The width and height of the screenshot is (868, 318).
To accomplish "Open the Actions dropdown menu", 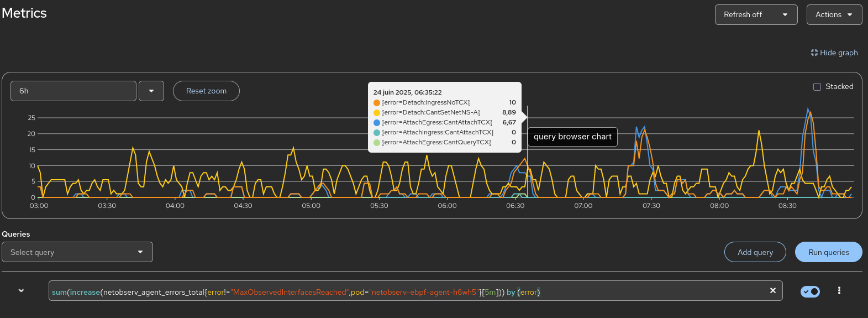I will pos(834,15).
